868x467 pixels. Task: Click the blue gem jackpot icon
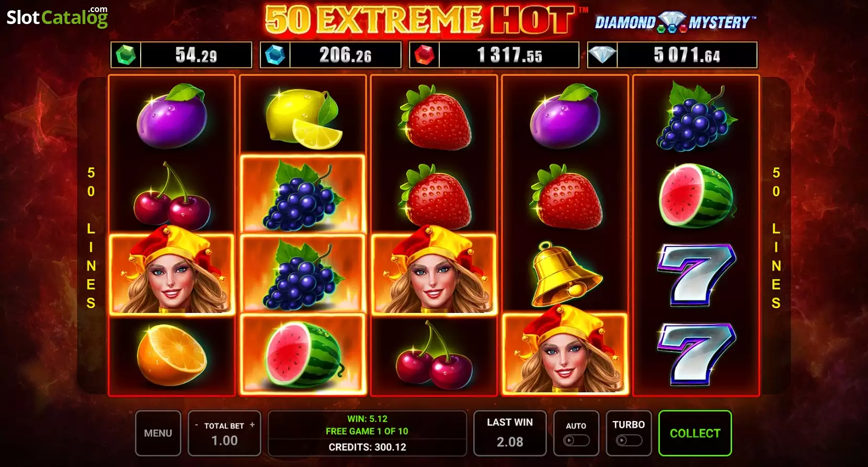point(275,55)
